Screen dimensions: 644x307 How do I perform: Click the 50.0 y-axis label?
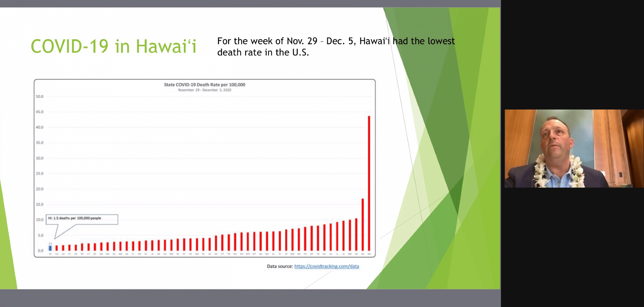click(39, 96)
